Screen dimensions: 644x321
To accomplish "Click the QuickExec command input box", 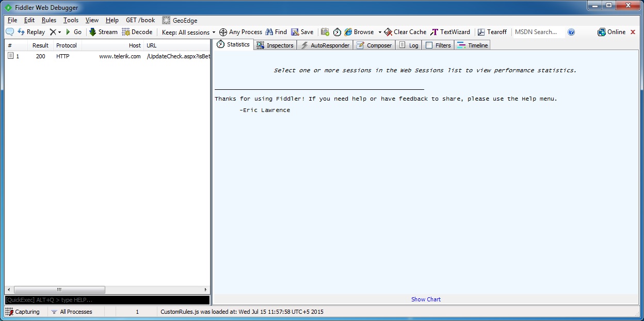I will 107,300.
